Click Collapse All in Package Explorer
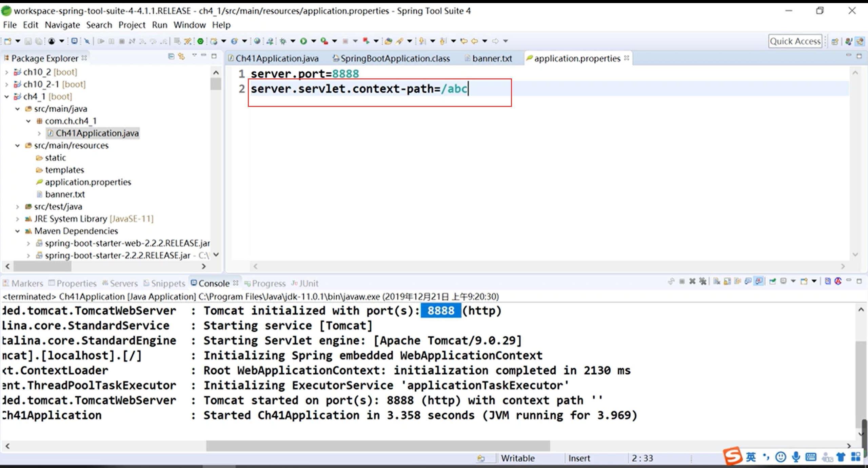The height and width of the screenshot is (468, 868). point(171,56)
